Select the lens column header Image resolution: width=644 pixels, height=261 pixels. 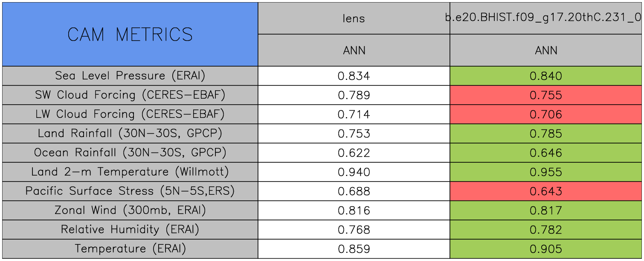coord(354,18)
